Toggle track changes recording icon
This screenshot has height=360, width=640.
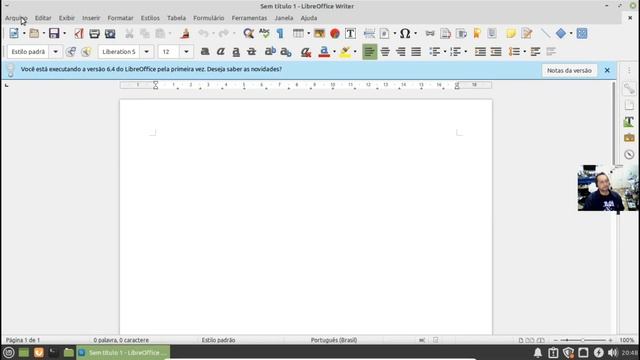pos(527,33)
